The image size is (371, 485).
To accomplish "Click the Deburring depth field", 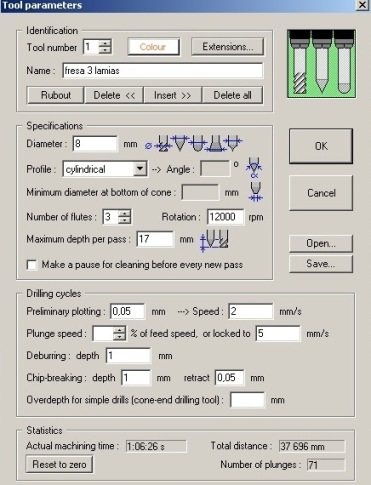I will (128, 356).
